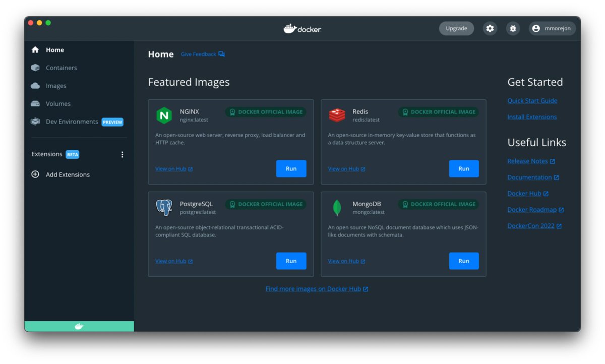Click the redis:latest tag text
The height and width of the screenshot is (364, 605).
(x=366, y=120)
